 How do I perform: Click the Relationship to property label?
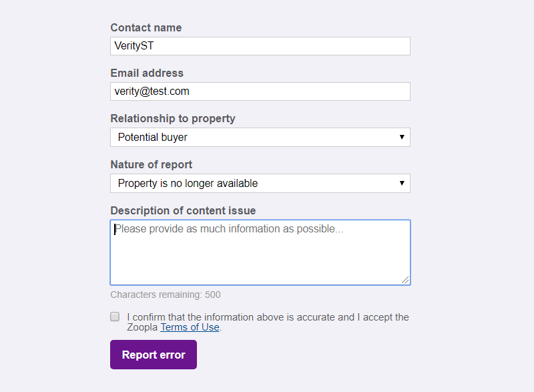[173, 118]
